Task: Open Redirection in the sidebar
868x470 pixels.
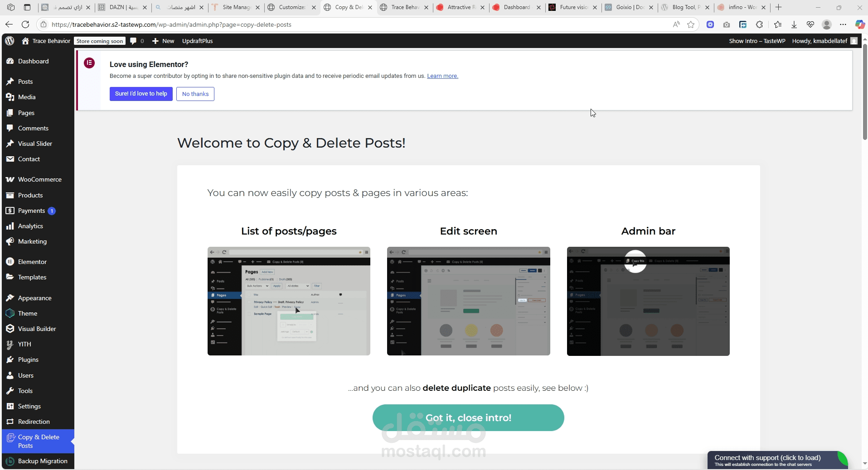Action: tap(38, 422)
